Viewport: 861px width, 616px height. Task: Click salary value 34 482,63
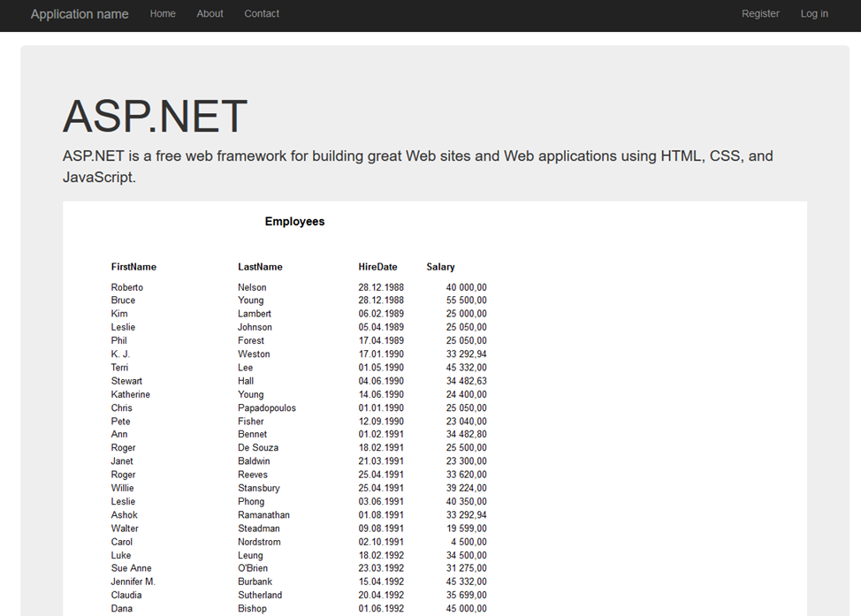click(x=466, y=381)
